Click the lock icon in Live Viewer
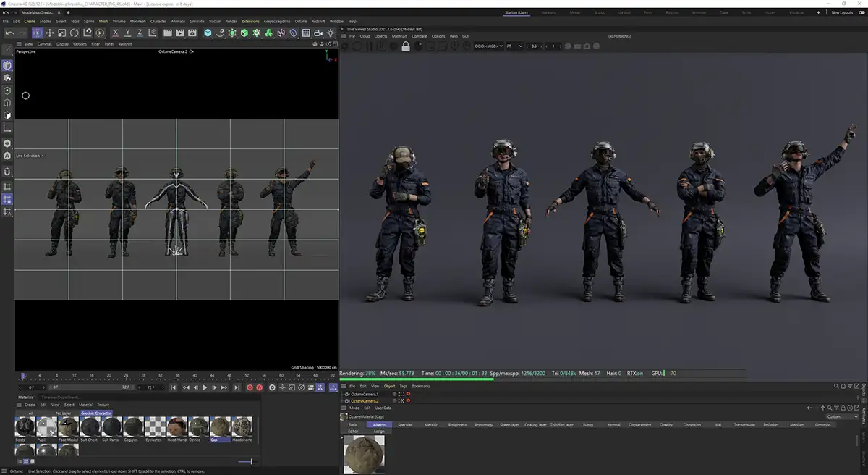The width and height of the screenshot is (868, 475). point(406,46)
